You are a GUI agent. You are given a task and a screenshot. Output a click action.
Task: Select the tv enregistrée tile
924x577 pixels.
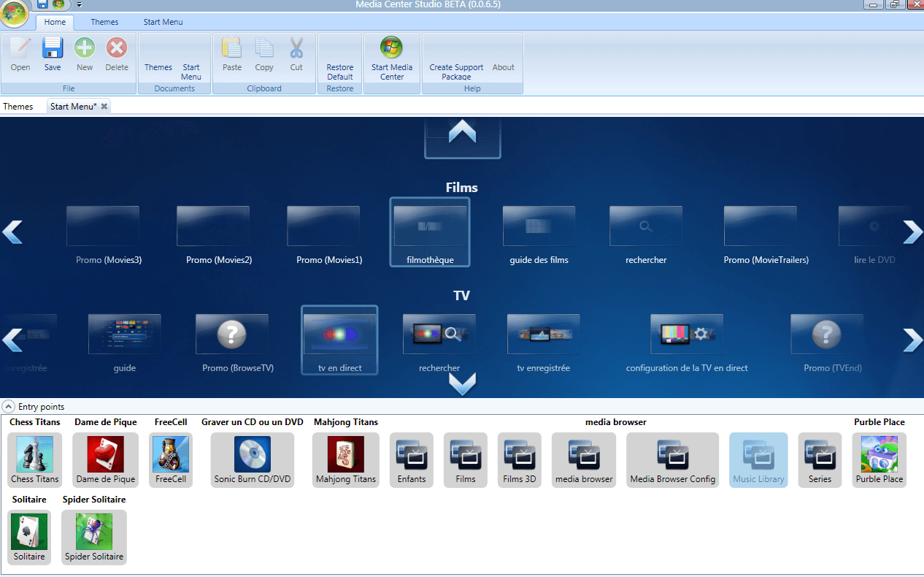[x=544, y=343]
